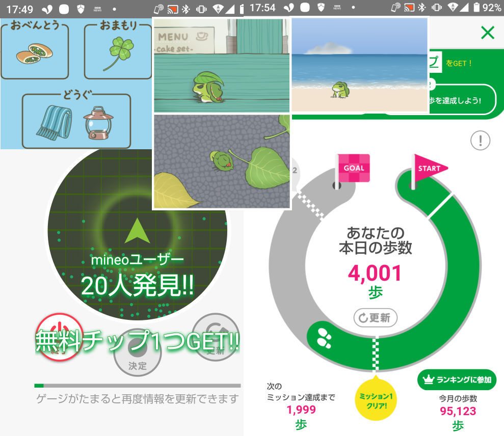Join ranking via ランキングに参加 button

tap(457, 379)
